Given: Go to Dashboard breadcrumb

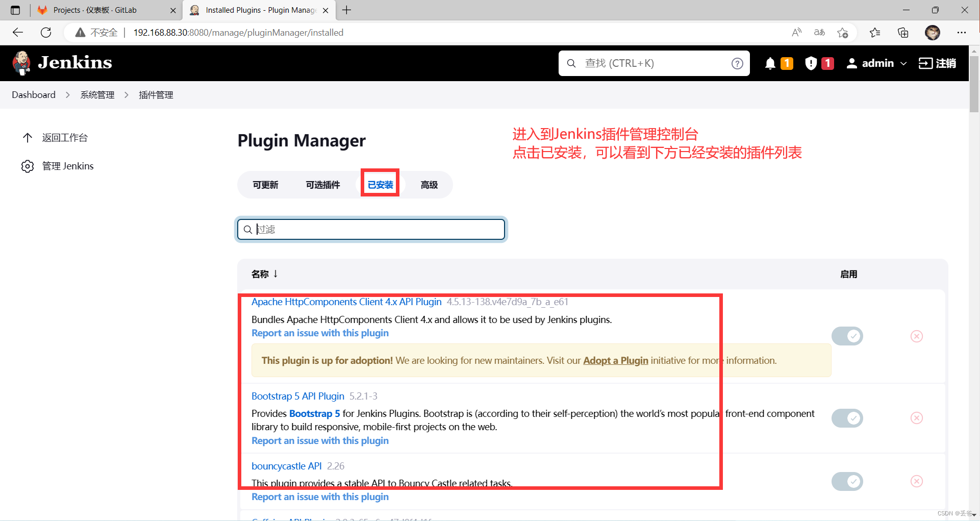Looking at the screenshot, I should [x=34, y=95].
